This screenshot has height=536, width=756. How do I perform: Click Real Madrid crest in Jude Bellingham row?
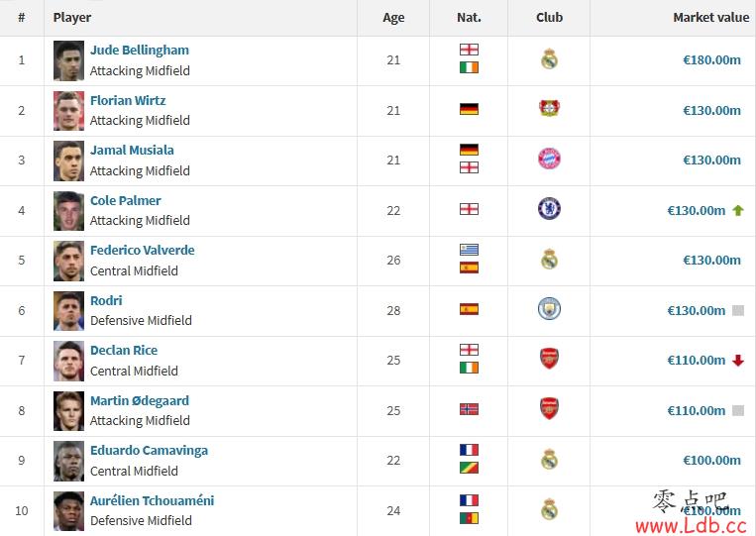(549, 58)
